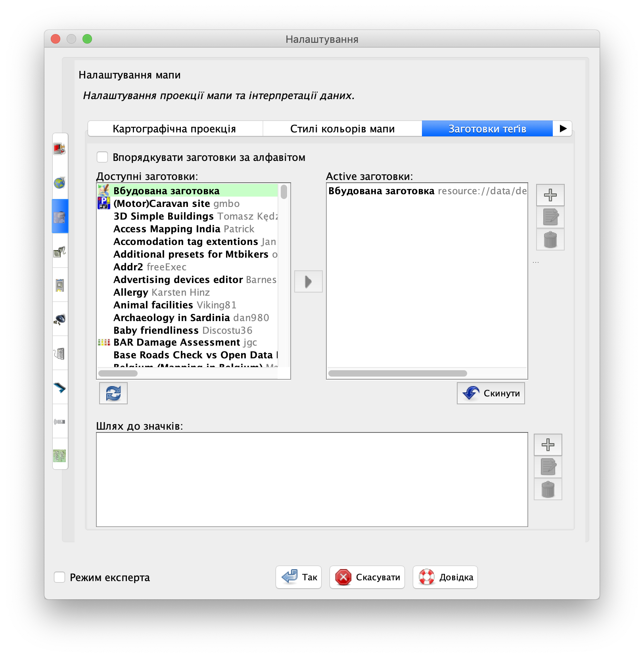The height and width of the screenshot is (658, 644).
Task: Select Access Mapping India preset
Action: point(188,229)
